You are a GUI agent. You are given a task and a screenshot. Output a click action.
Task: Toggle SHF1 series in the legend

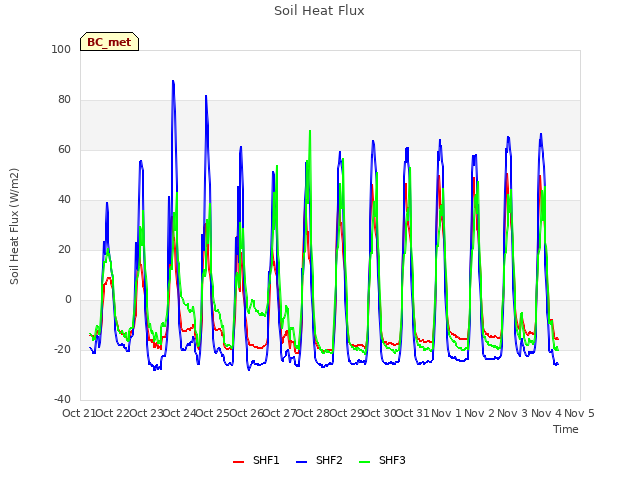256,460
